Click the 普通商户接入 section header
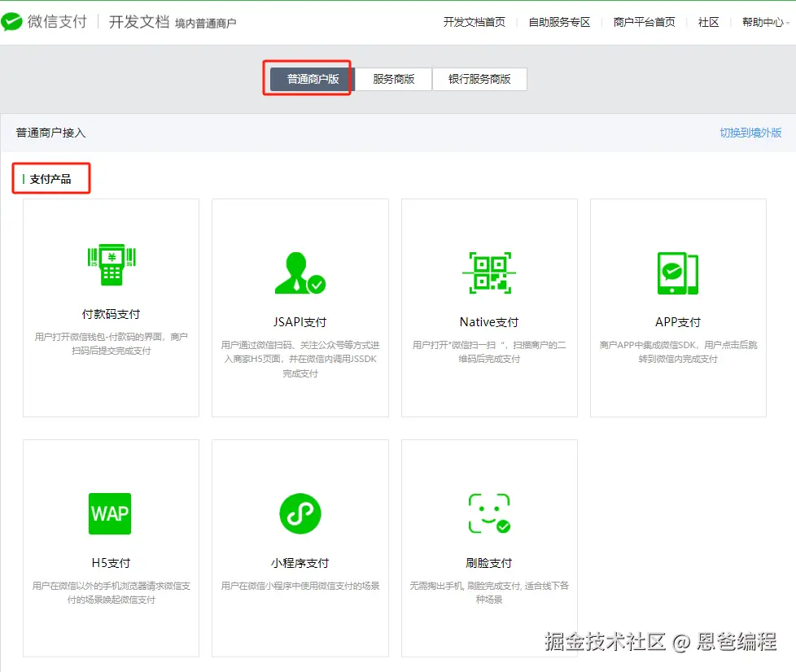796x672 pixels. pyautogui.click(x=48, y=131)
